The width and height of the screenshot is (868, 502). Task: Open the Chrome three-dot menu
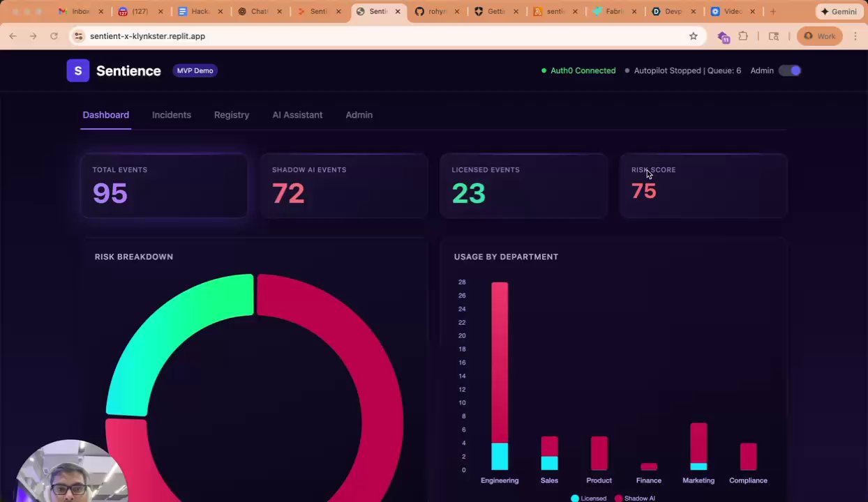point(855,36)
